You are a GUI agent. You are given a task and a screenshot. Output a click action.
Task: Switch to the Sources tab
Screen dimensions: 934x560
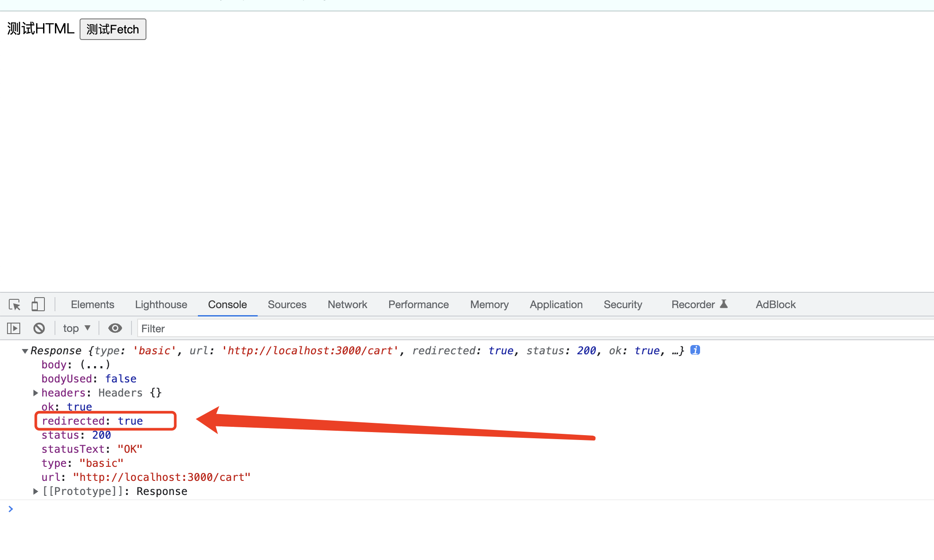pos(287,305)
